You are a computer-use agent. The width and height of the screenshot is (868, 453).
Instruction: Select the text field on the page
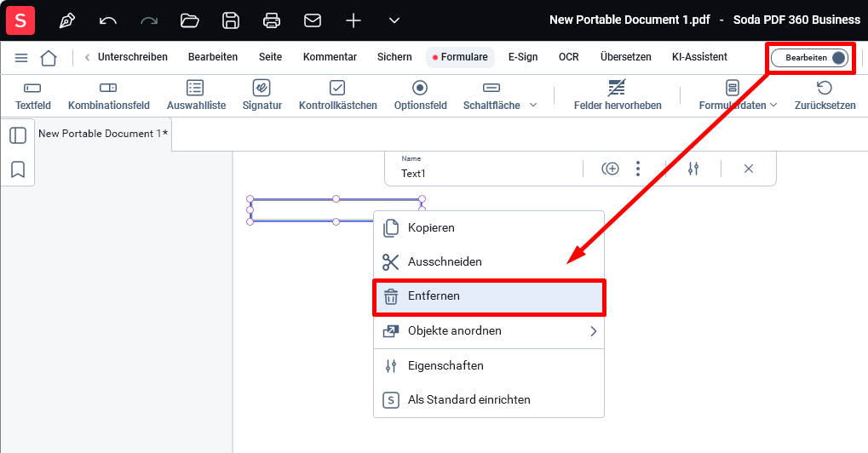tap(336, 210)
